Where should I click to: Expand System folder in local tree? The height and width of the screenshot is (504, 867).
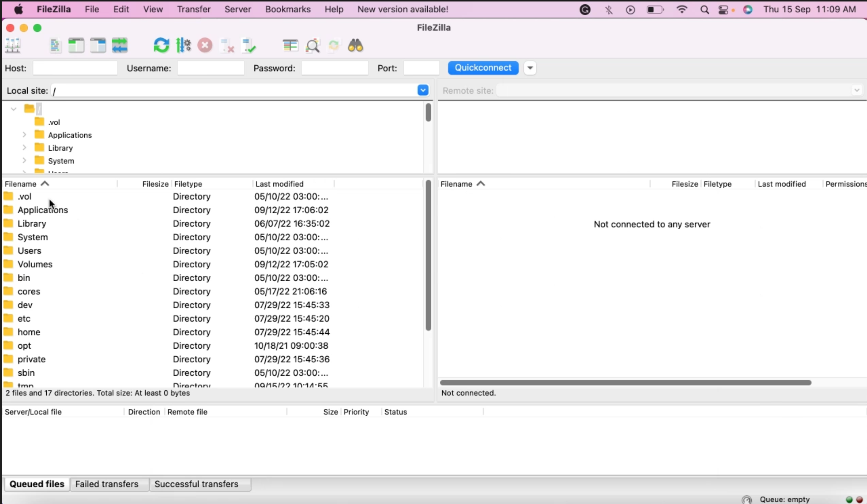click(24, 160)
